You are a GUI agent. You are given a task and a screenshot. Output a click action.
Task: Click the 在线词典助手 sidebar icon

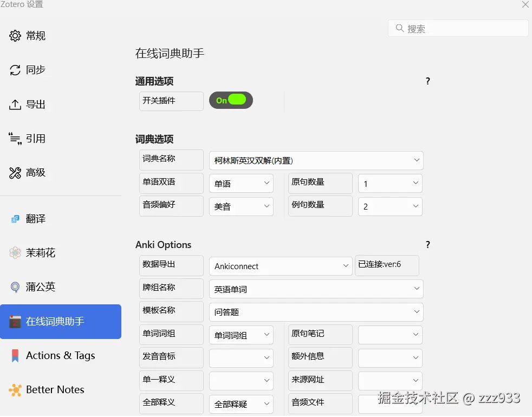[15, 321]
